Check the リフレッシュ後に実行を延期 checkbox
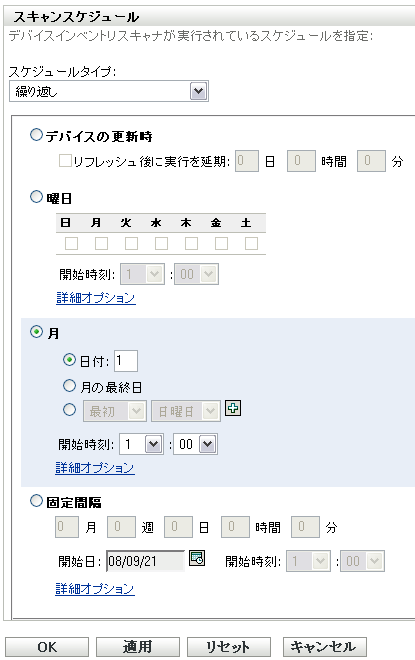Image resolution: width=415 pixels, height=660 pixels. (65, 161)
